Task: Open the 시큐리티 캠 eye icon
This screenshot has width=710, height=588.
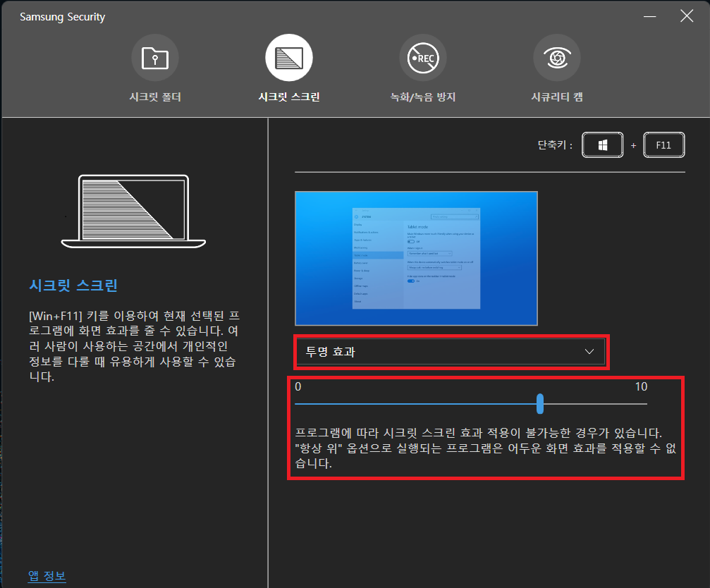Action: (x=557, y=58)
